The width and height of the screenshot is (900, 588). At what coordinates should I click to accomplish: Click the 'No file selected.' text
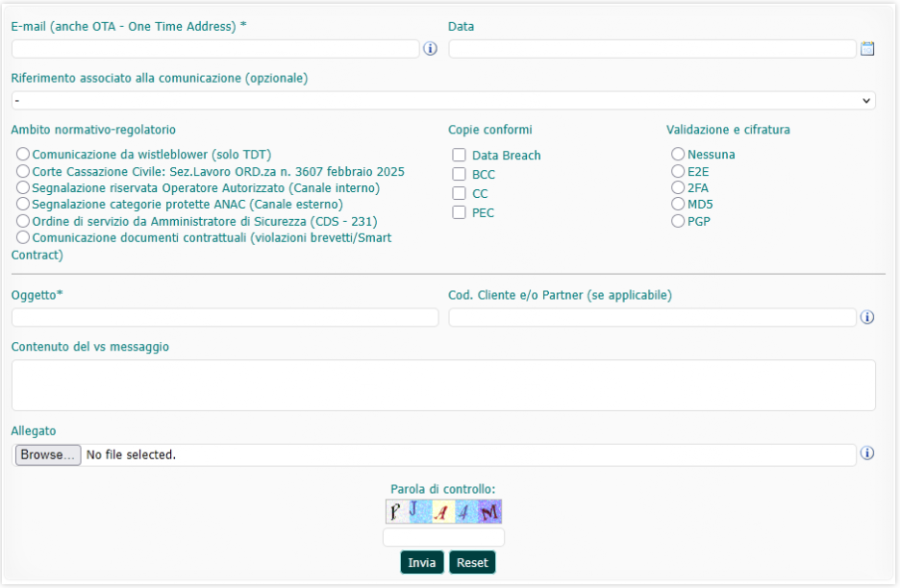coord(131,454)
